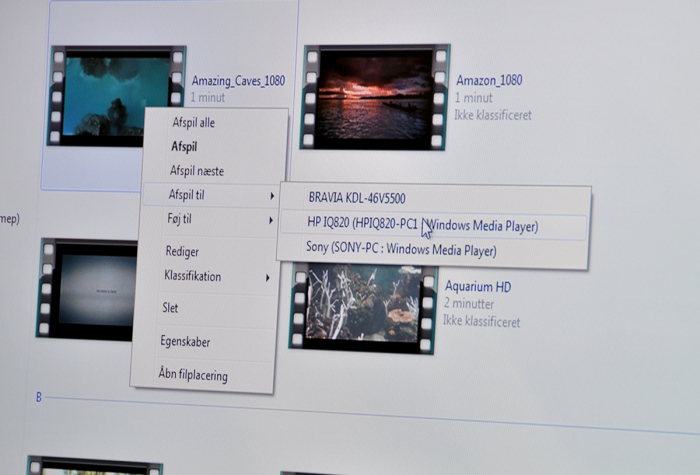This screenshot has width=700, height=475.
Task: Click 'Ikke klassificeret' under Aquarium HD
Action: [x=481, y=321]
